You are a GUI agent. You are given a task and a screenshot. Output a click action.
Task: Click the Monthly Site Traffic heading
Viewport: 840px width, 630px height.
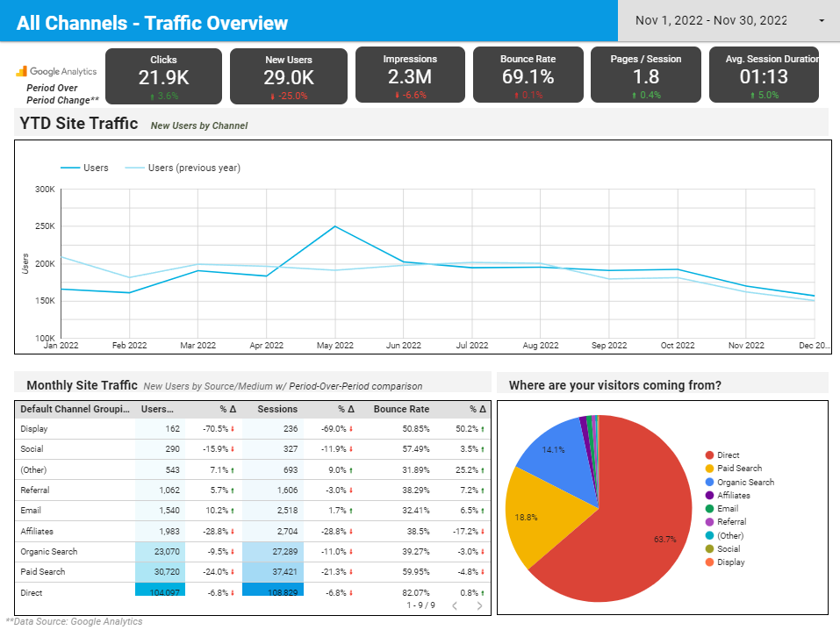(82, 386)
